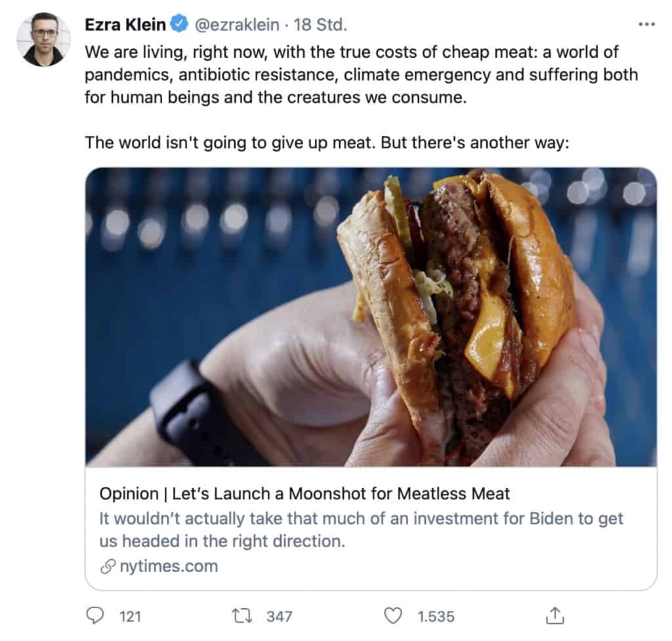Open the reply icon on Ezra Klein's tweet
672x641 pixels.
tap(96, 615)
